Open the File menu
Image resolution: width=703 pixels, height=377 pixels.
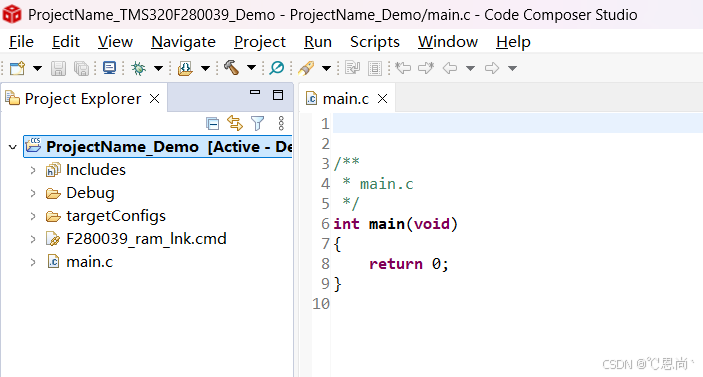(x=21, y=42)
